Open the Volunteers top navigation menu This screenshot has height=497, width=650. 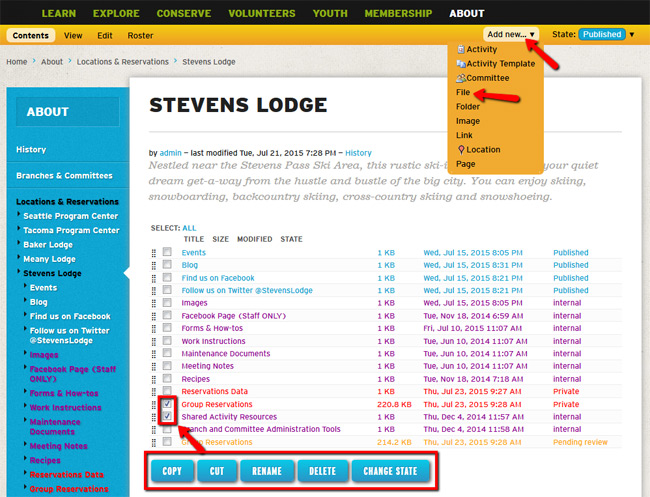click(x=261, y=13)
